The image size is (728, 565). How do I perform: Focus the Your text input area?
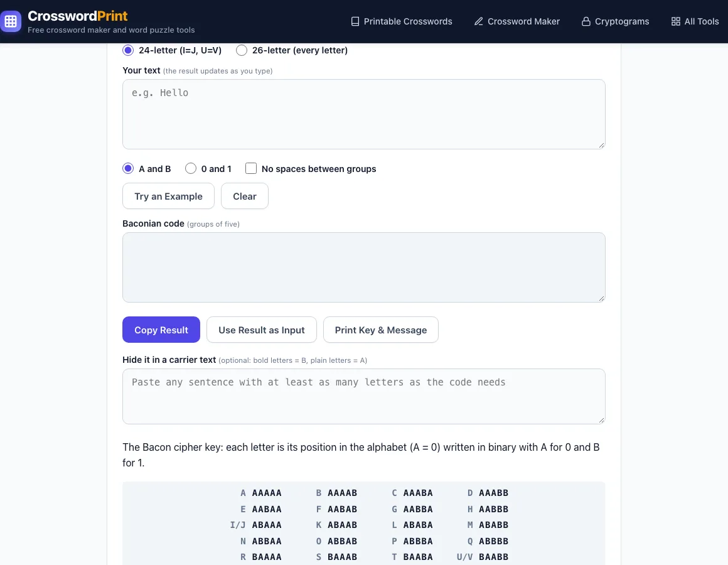[x=364, y=114]
